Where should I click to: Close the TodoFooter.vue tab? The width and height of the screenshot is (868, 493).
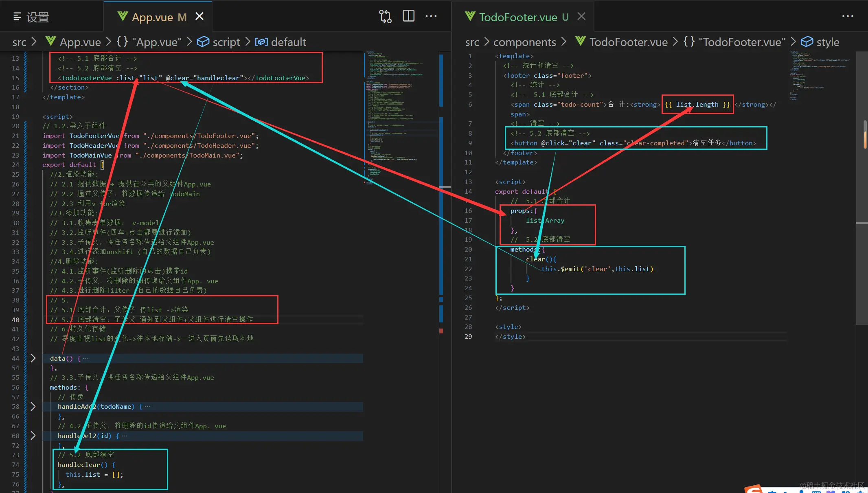pos(581,16)
